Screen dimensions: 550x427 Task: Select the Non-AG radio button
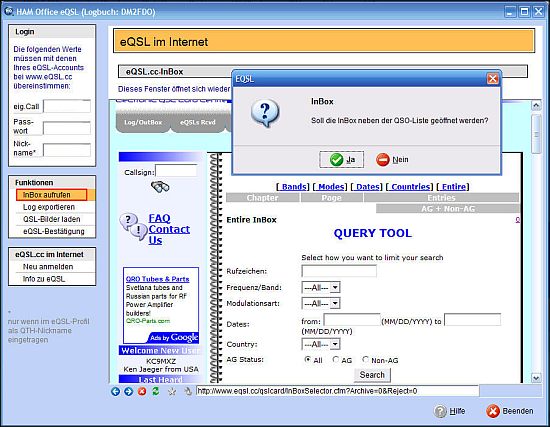[x=366, y=360]
